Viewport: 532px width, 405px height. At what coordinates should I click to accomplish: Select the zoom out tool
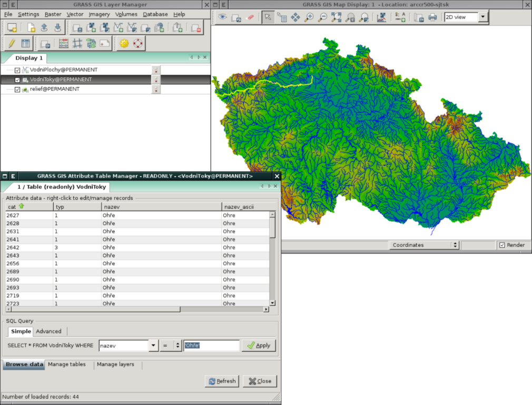[323, 17]
